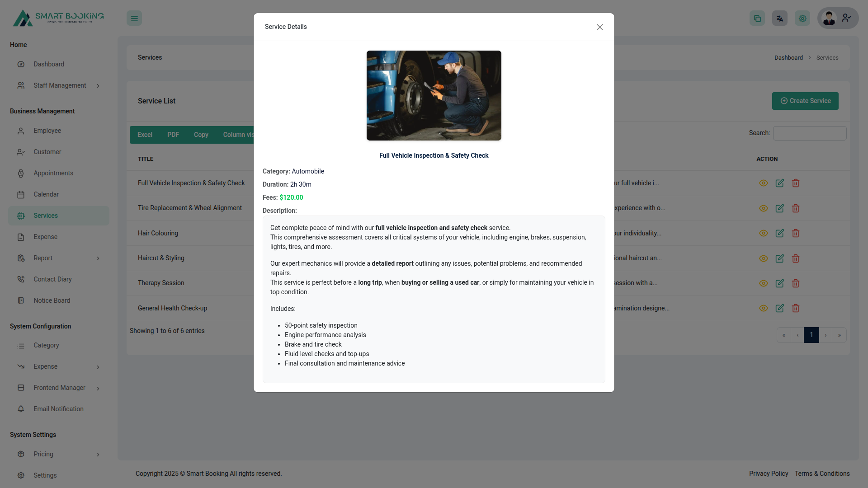Expand the Report section chevron
Image resolution: width=868 pixels, height=488 pixels.
(x=98, y=258)
